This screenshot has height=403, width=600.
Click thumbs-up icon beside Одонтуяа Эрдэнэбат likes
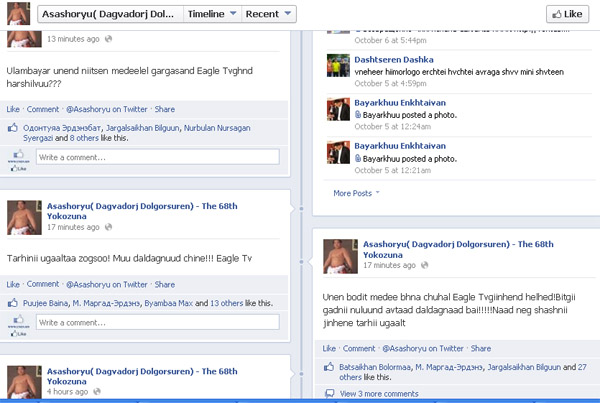(13, 128)
